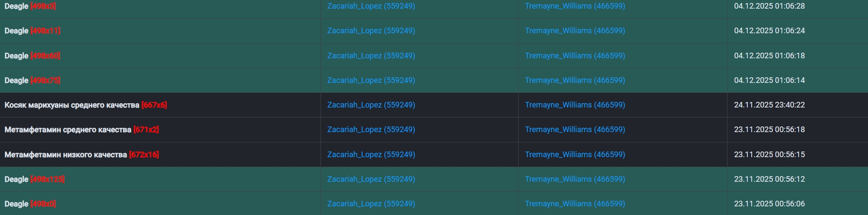Image resolution: width=868 pixels, height=215 pixels.
Task: Click Tremayne_Williams link in Deagle [498x75] row
Action: pos(575,80)
